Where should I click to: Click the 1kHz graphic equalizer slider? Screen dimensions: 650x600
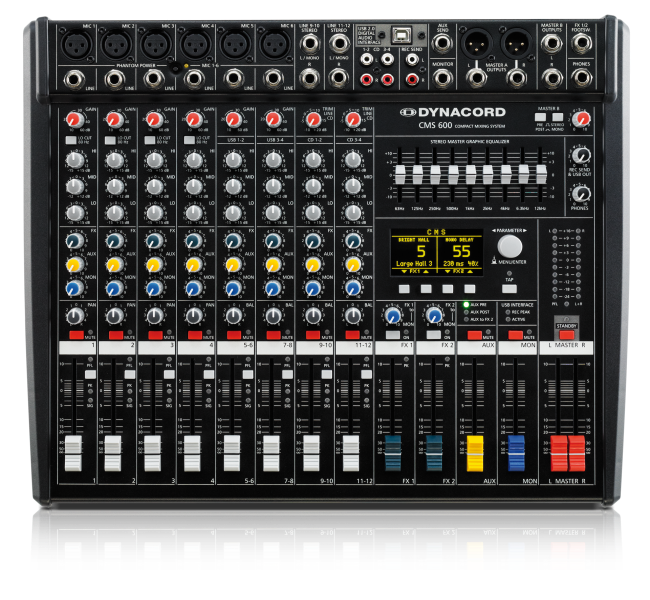click(x=471, y=175)
